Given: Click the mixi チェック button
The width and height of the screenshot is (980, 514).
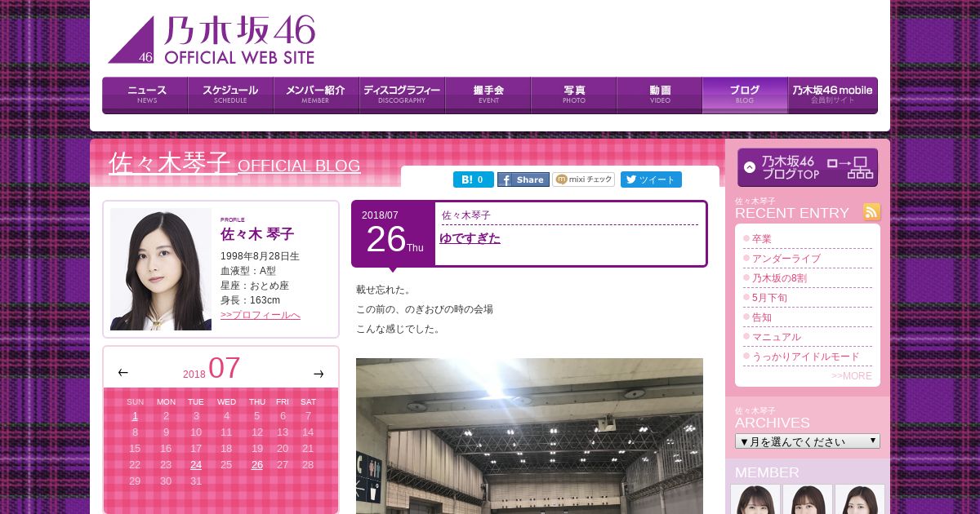Looking at the screenshot, I should coord(584,179).
